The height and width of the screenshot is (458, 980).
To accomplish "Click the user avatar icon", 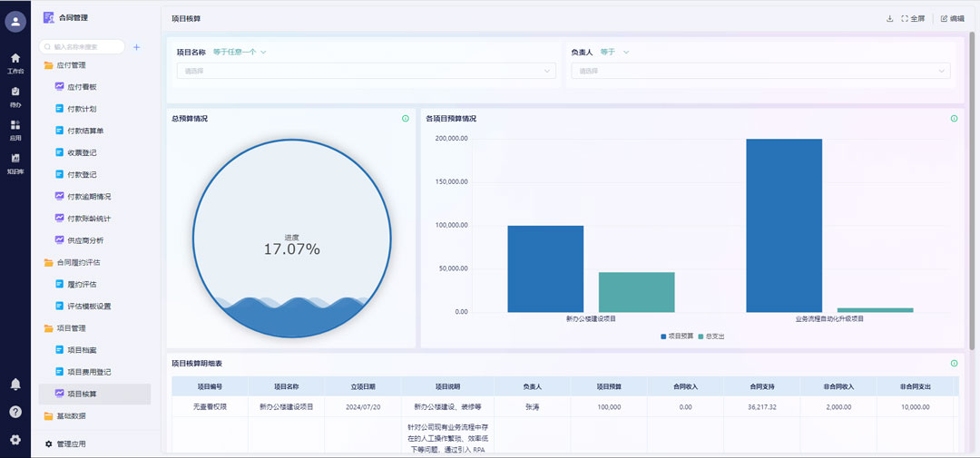I will tap(15, 21).
